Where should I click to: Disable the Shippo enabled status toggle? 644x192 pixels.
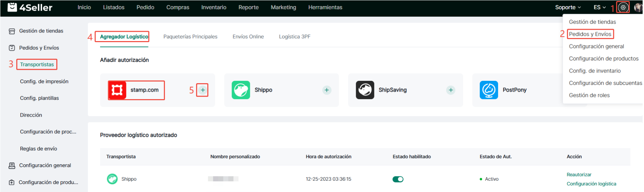[x=398, y=179]
